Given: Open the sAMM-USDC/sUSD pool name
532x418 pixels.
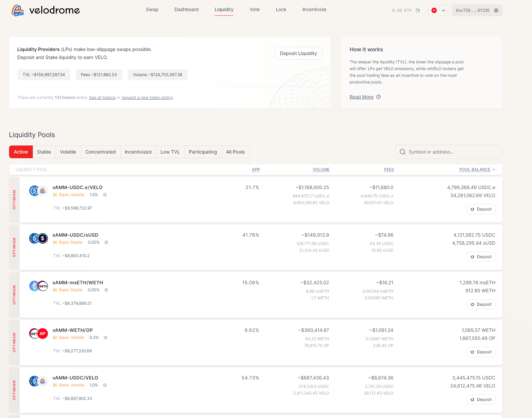Looking at the screenshot, I should (75, 235).
